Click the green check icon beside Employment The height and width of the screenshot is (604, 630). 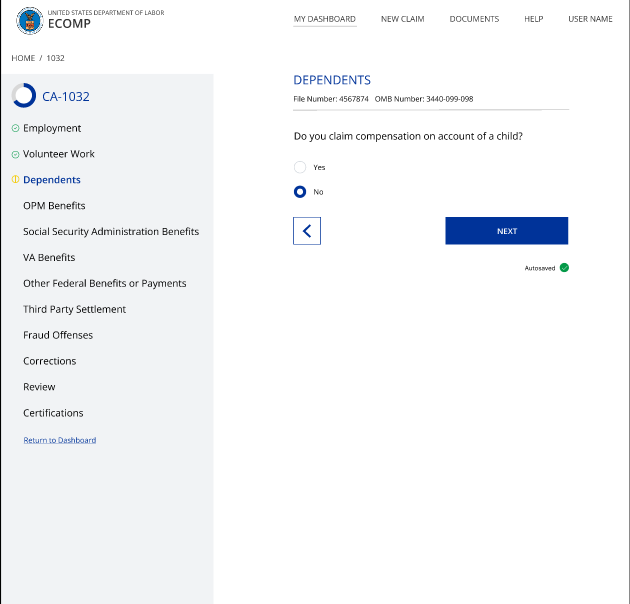pos(15,128)
